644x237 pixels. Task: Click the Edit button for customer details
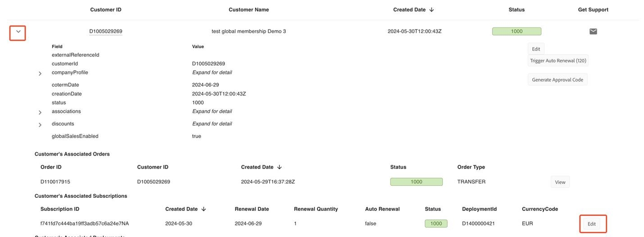pyautogui.click(x=536, y=49)
